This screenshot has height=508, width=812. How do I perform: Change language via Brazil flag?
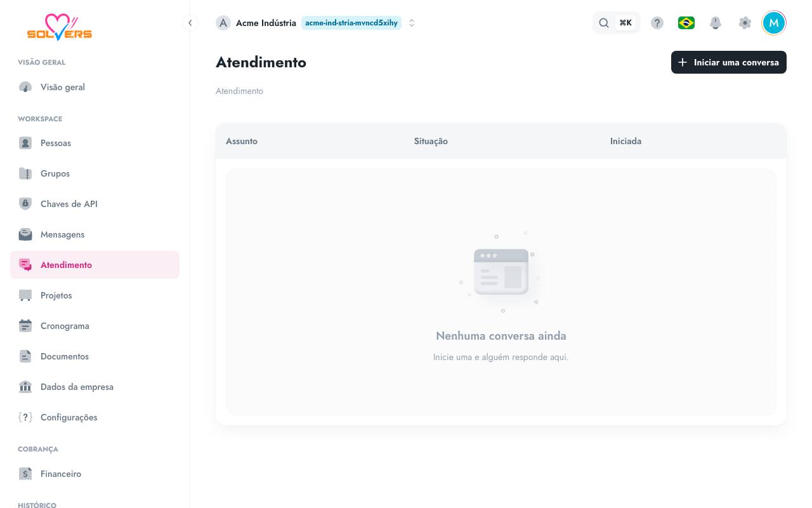coord(686,23)
